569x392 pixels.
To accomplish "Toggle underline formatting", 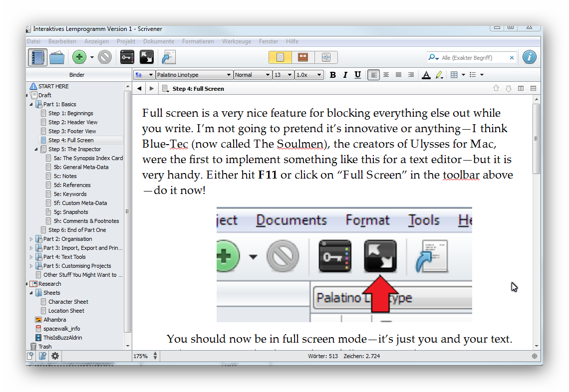I will pos(357,75).
